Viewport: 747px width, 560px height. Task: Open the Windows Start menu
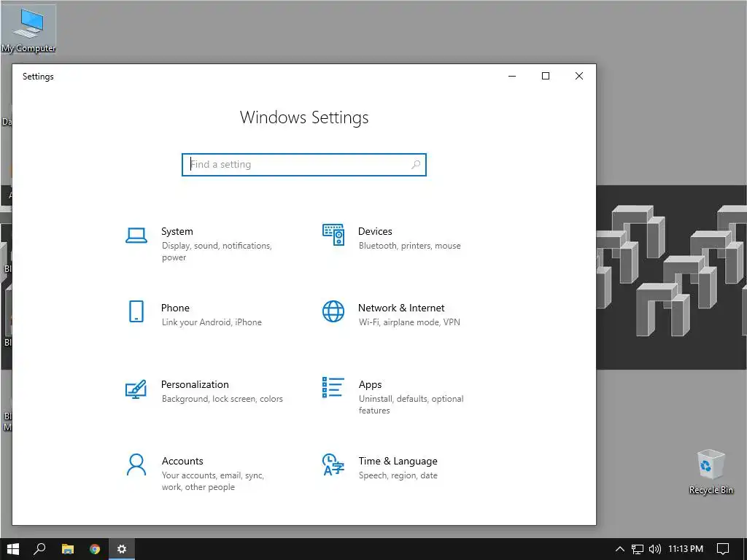(13, 549)
